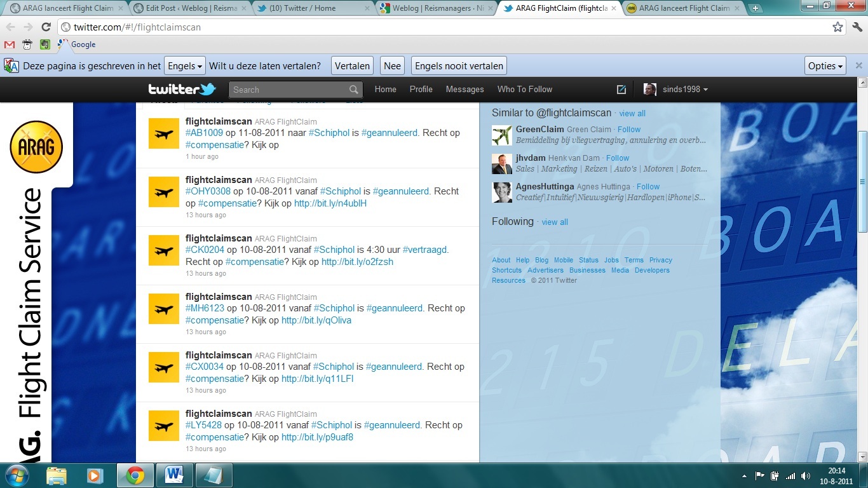This screenshot has width=868, height=488.
Task: Follow jhvdam
Action: (618, 158)
